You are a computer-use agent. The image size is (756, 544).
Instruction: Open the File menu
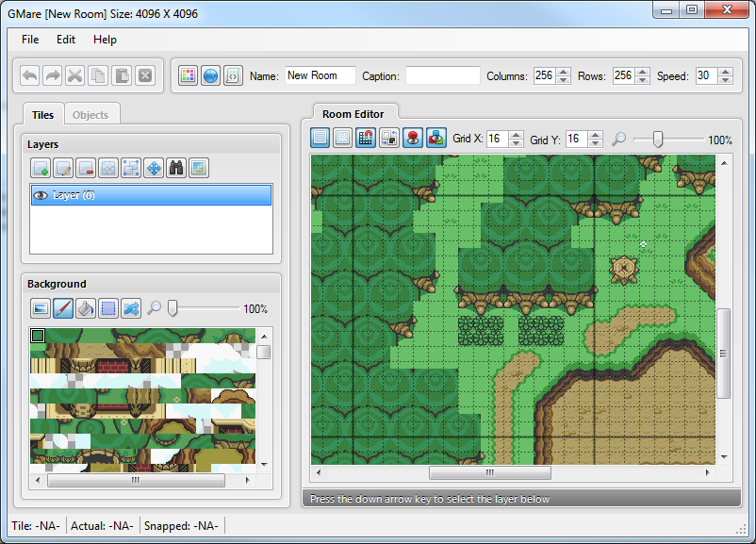click(x=30, y=40)
